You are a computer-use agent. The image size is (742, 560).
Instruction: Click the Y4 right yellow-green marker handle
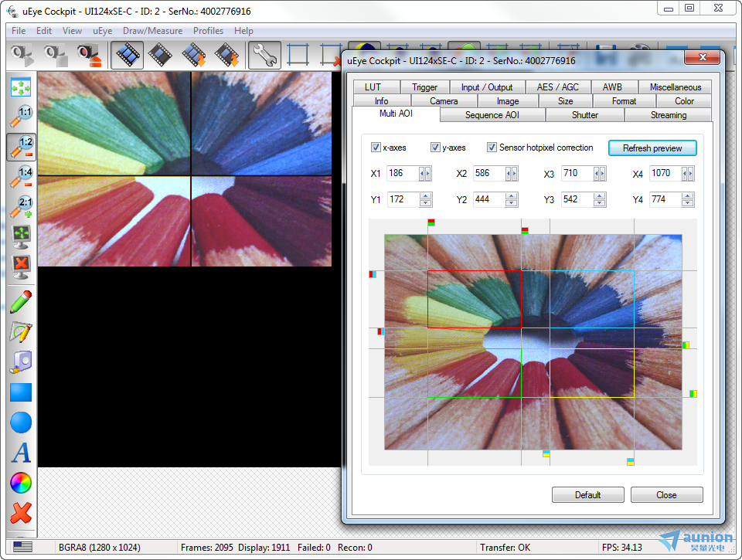[x=693, y=393]
